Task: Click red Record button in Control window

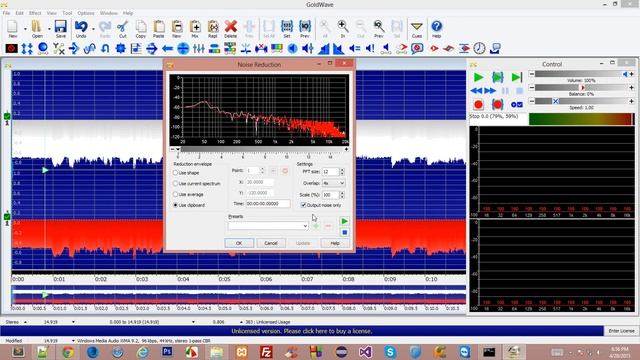Action: 478,104
